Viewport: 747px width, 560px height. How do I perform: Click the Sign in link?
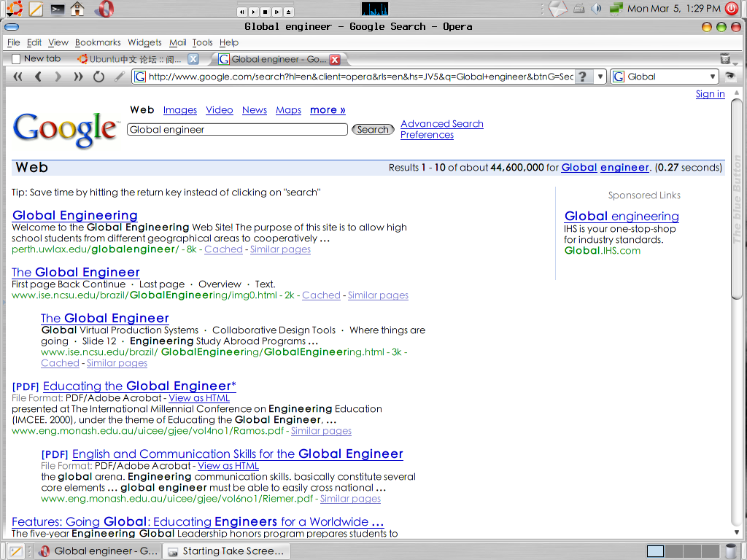tap(710, 94)
